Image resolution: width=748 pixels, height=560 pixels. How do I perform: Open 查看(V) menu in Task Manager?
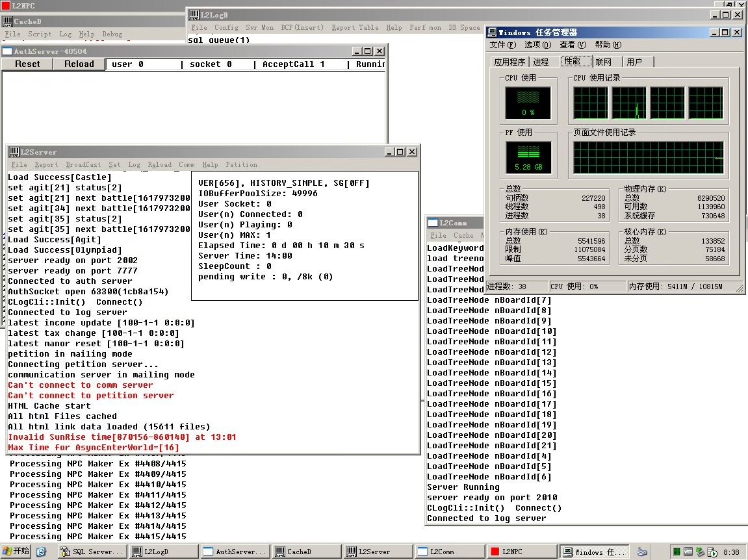573,45
